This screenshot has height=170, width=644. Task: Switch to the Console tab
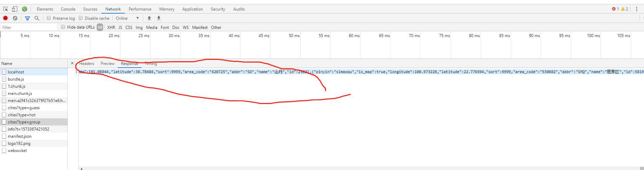click(68, 9)
